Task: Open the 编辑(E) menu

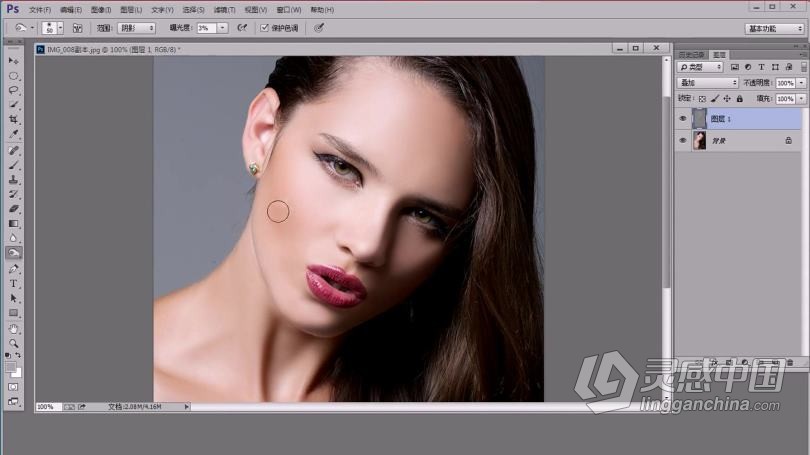Action: click(71, 10)
